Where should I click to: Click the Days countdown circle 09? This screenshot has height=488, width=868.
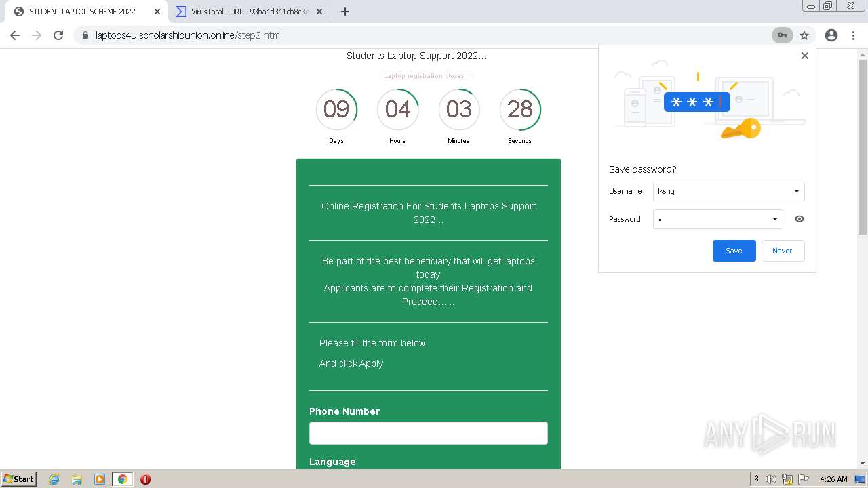point(336,109)
